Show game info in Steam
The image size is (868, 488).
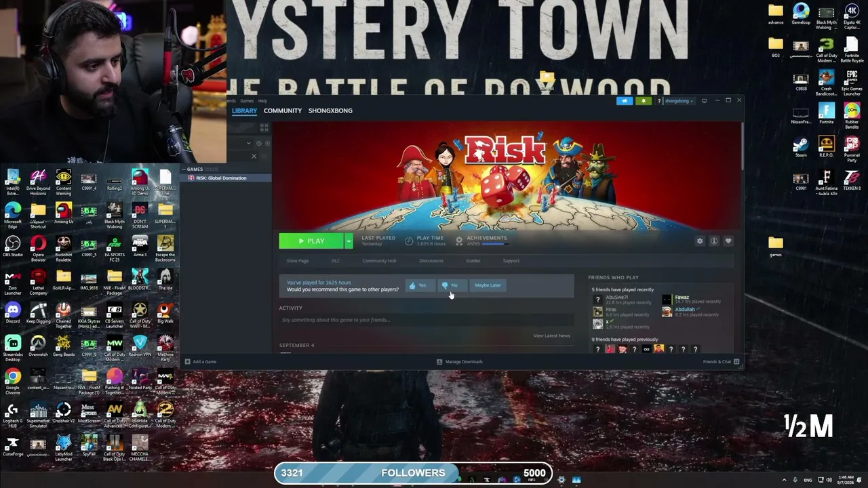click(x=714, y=241)
